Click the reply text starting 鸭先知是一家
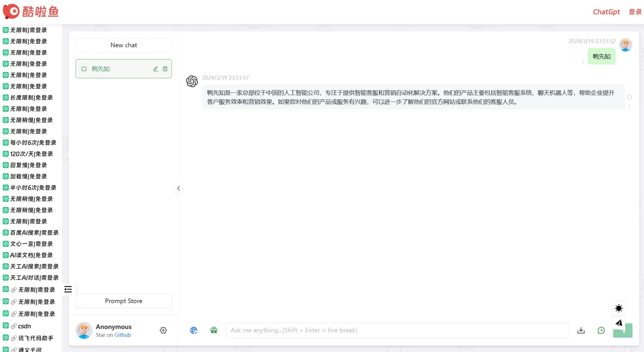Image resolution: width=644 pixels, height=352 pixels. (x=410, y=97)
